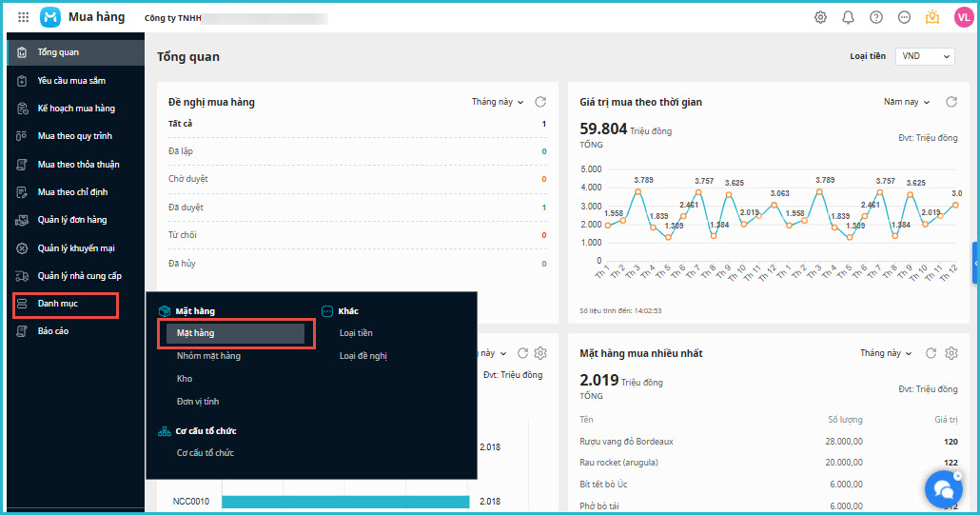Open Đơn vị tính in the submenu
This screenshot has width=980, height=515.
[198, 402]
